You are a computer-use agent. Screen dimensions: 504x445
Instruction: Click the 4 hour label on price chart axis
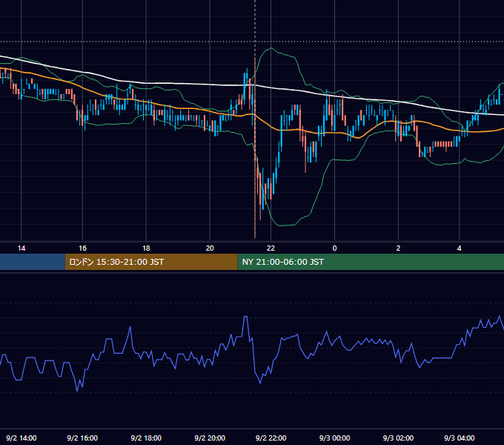pos(460,248)
